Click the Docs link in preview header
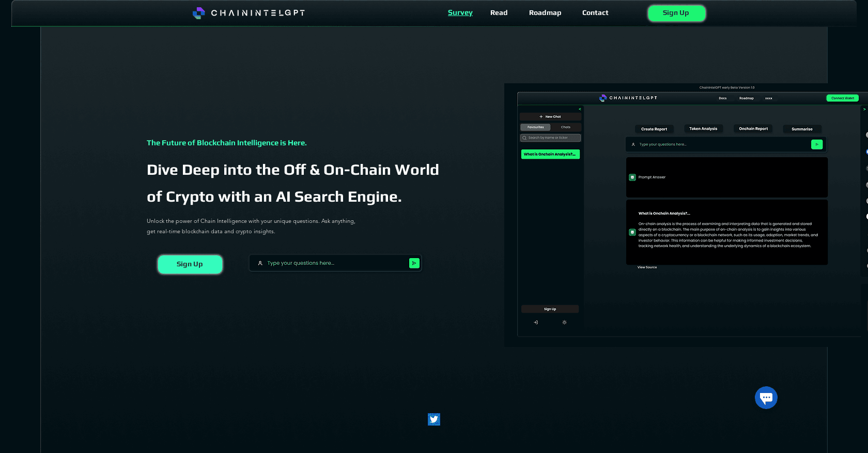Image resolution: width=868 pixels, height=453 pixels. click(x=723, y=98)
